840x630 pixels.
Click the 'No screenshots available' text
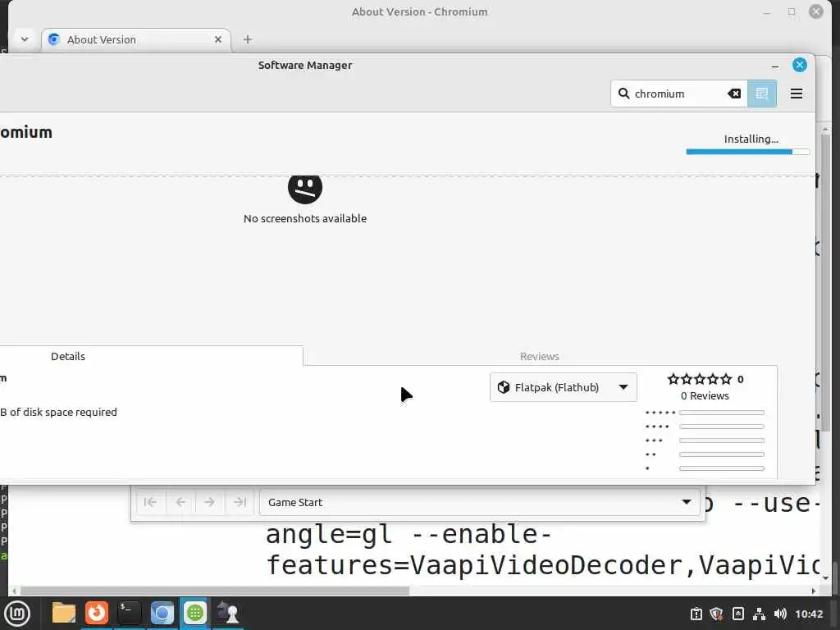pyautogui.click(x=305, y=218)
